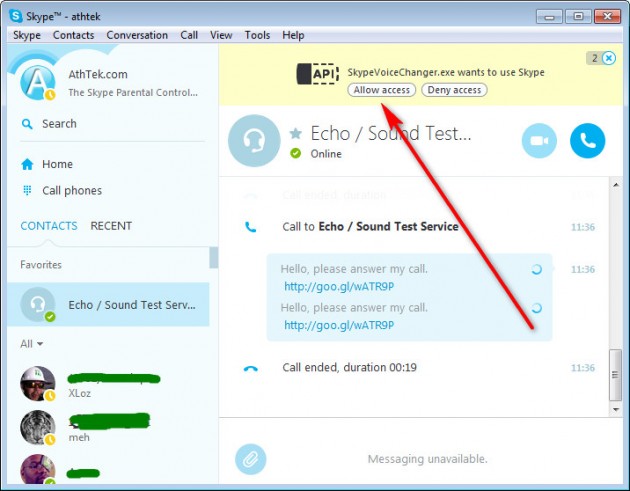This screenshot has height=491, width=630.
Task: Click the Call ended, duration 00:19 entry
Action: pyautogui.click(x=349, y=368)
